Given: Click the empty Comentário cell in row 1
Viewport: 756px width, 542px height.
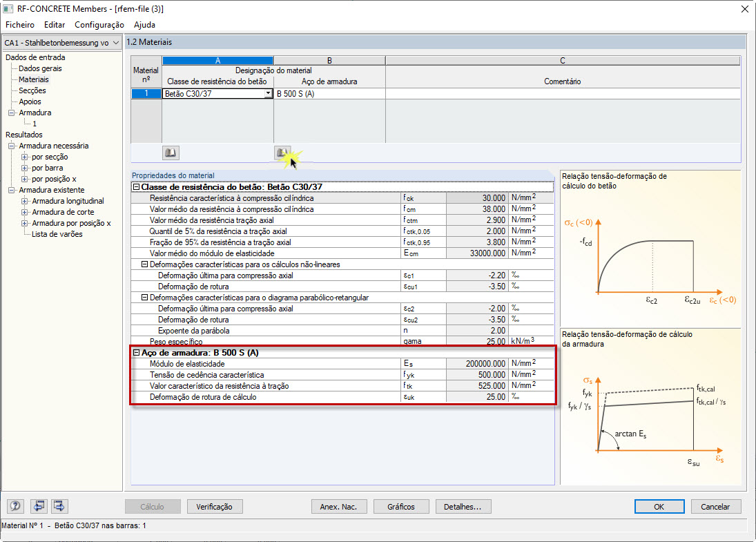Looking at the screenshot, I should tap(563, 93).
